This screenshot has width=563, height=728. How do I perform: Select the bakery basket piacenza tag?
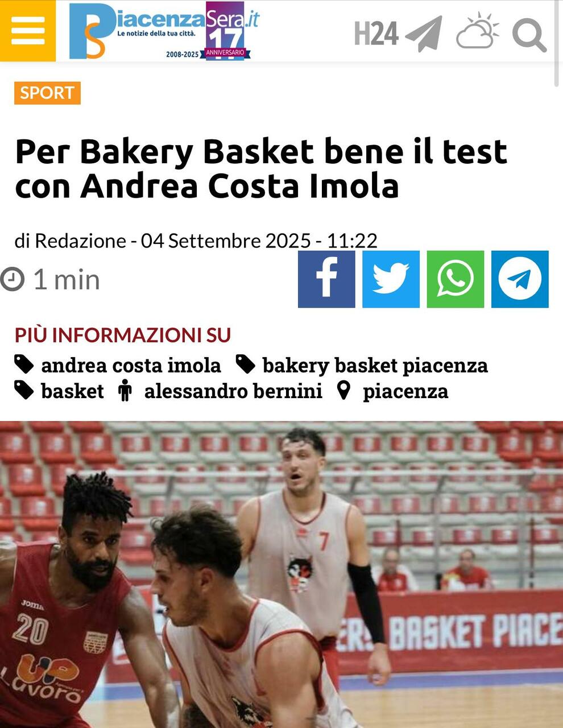(x=375, y=365)
